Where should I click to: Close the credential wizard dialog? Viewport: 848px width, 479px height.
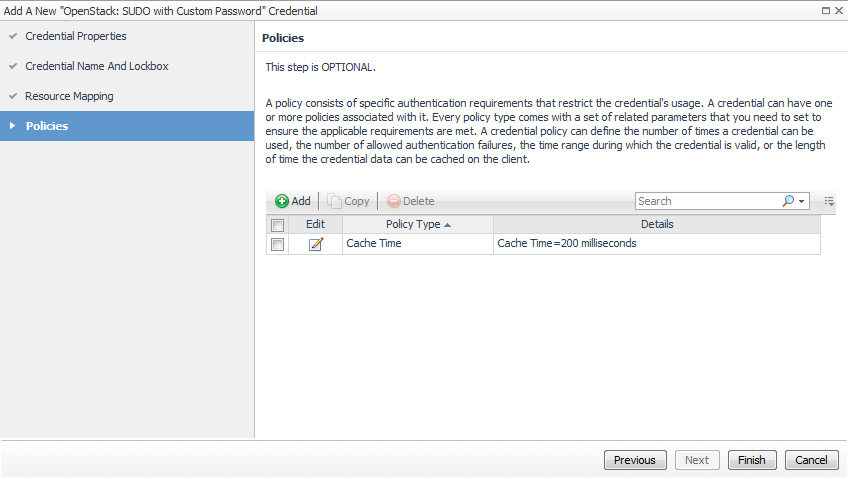tap(838, 10)
